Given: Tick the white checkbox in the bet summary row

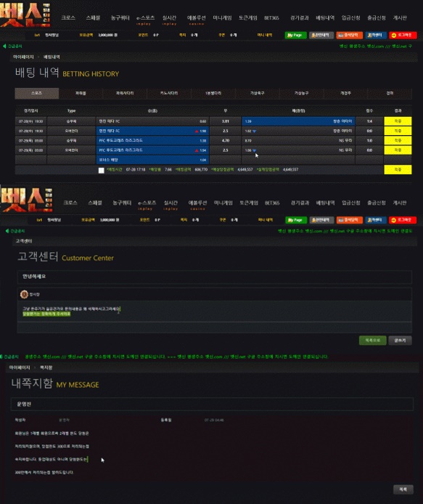Looking at the screenshot, I should point(101,170).
